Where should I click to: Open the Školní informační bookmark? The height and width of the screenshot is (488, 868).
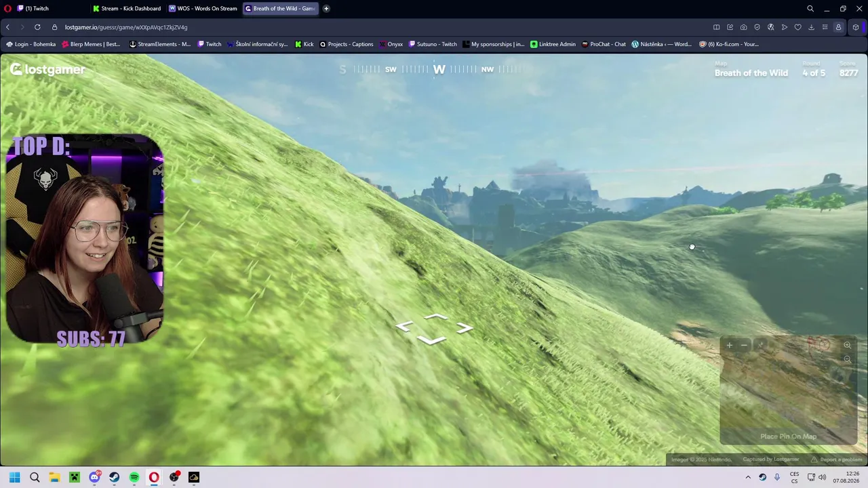(x=258, y=44)
